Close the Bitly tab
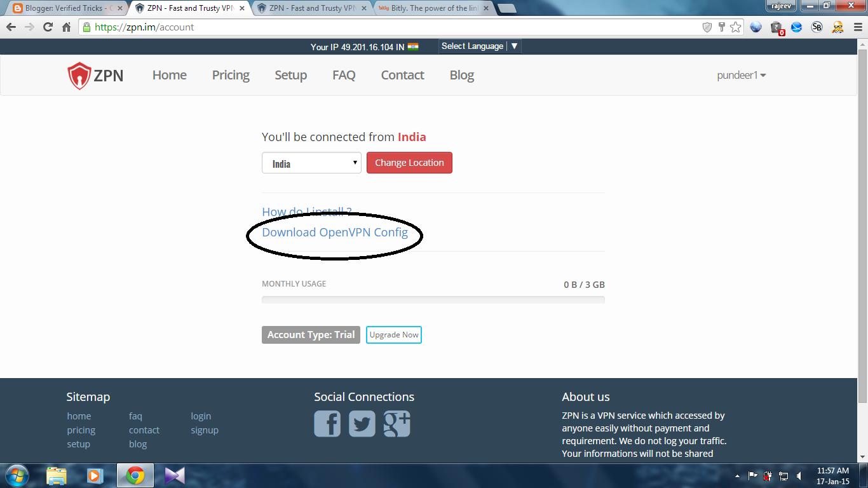 [486, 8]
